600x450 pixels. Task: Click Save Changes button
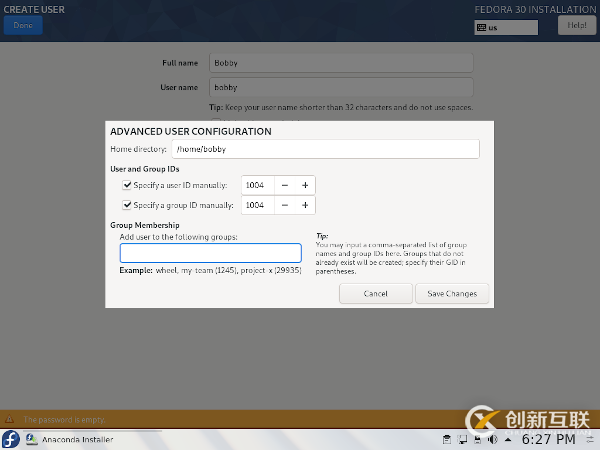click(x=452, y=293)
